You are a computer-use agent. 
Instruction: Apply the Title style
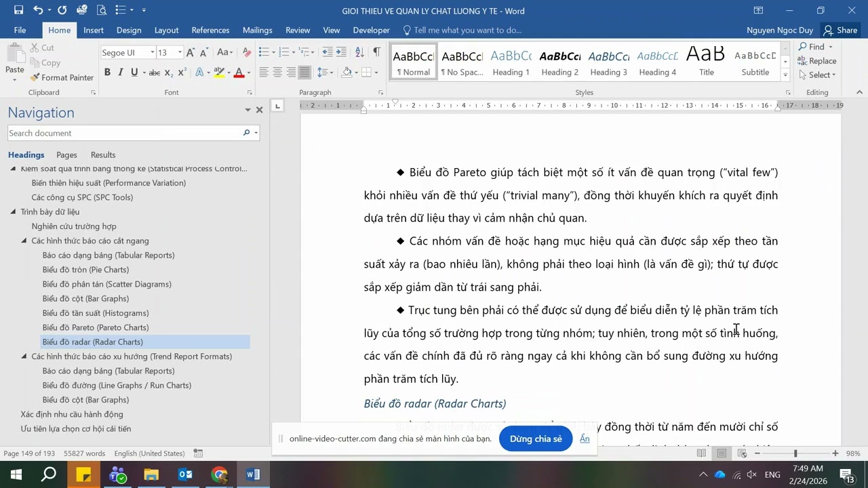[706, 63]
